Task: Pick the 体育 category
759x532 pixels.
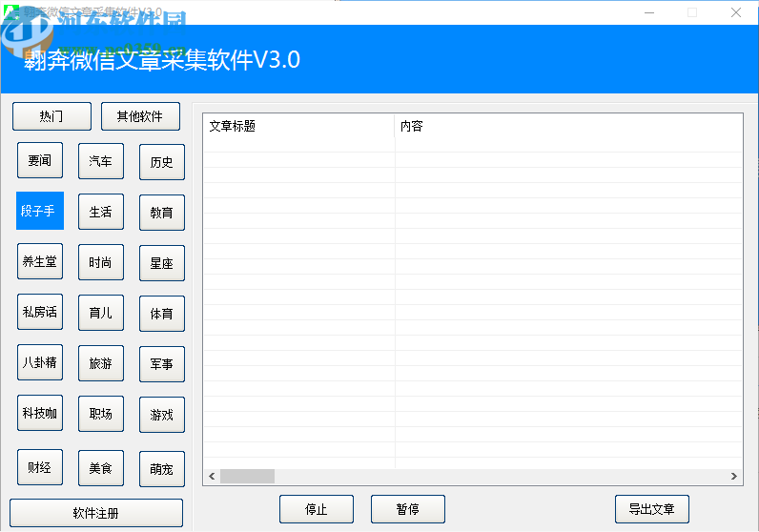Action: click(162, 314)
